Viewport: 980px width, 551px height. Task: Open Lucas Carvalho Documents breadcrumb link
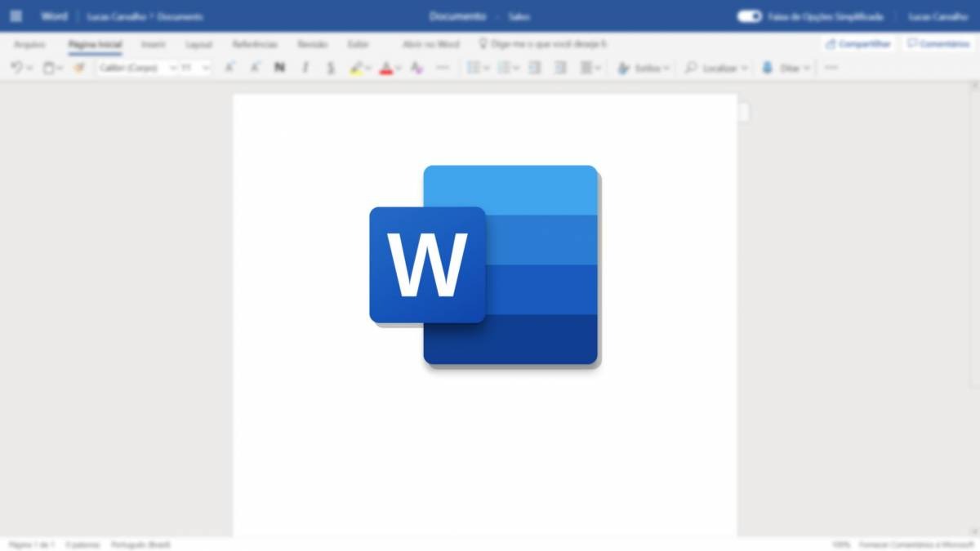pos(145,16)
